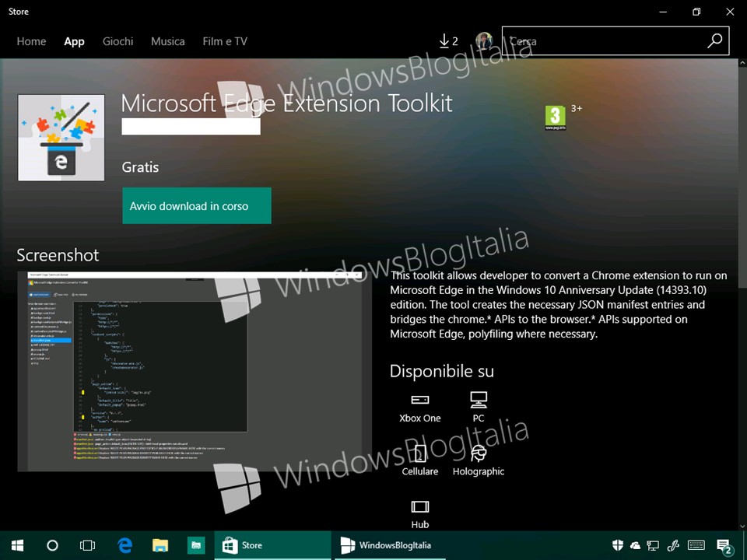Screen dimensions: 747x560
Task: Go to Film e TV tab
Action: point(225,41)
